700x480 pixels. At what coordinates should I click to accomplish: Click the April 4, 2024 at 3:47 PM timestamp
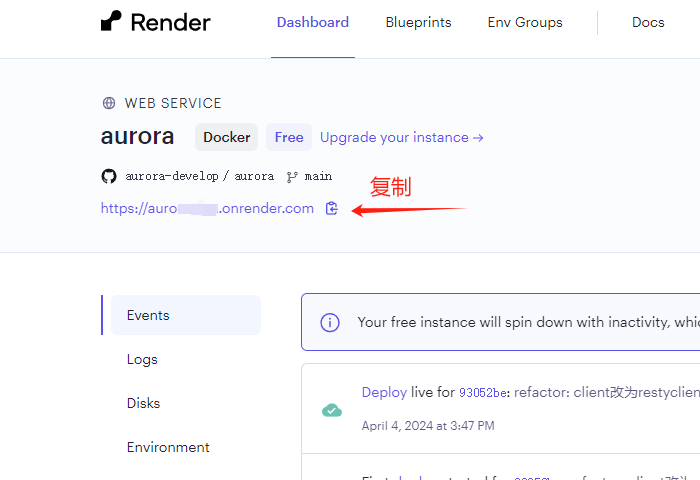tap(428, 426)
